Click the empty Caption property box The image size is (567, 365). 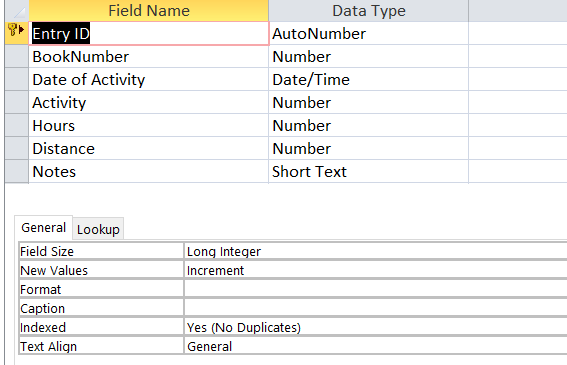[x=376, y=309]
